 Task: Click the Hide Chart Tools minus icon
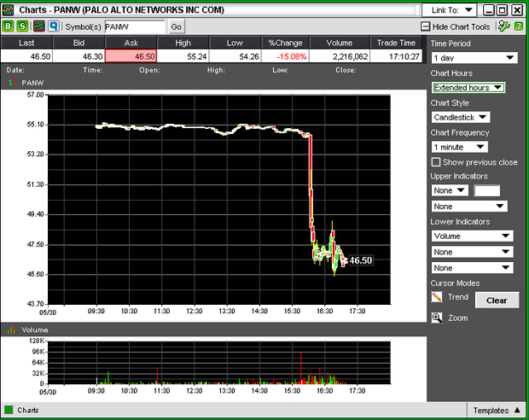(x=426, y=26)
